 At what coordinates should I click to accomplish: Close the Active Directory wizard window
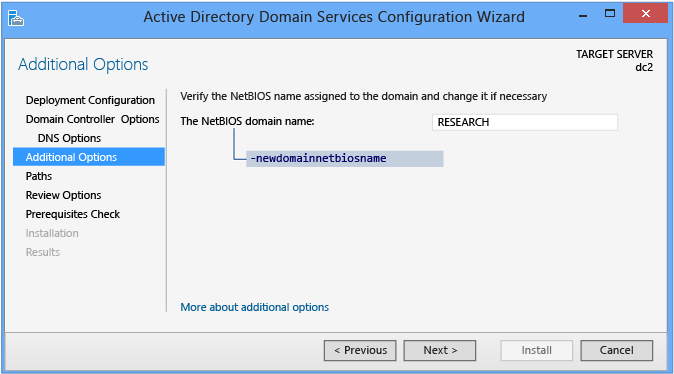coord(646,14)
